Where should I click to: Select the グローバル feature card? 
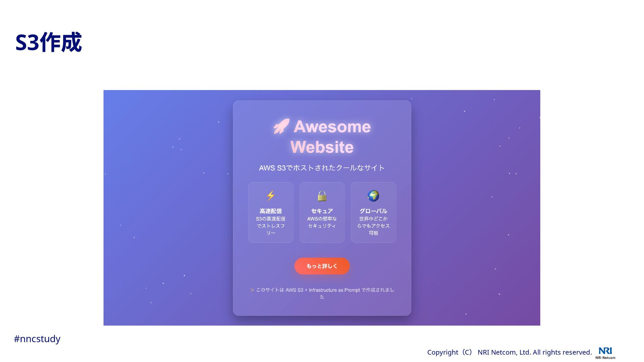(x=373, y=213)
